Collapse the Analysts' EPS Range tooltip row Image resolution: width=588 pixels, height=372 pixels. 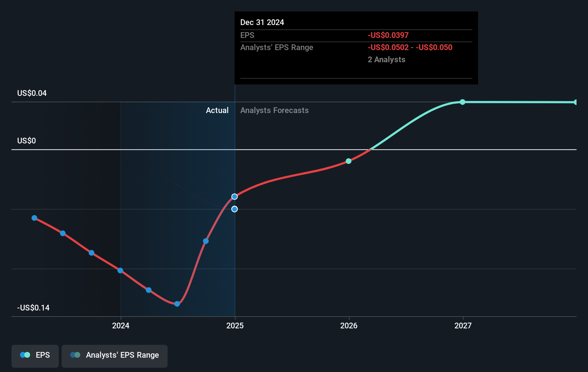pyautogui.click(x=276, y=47)
